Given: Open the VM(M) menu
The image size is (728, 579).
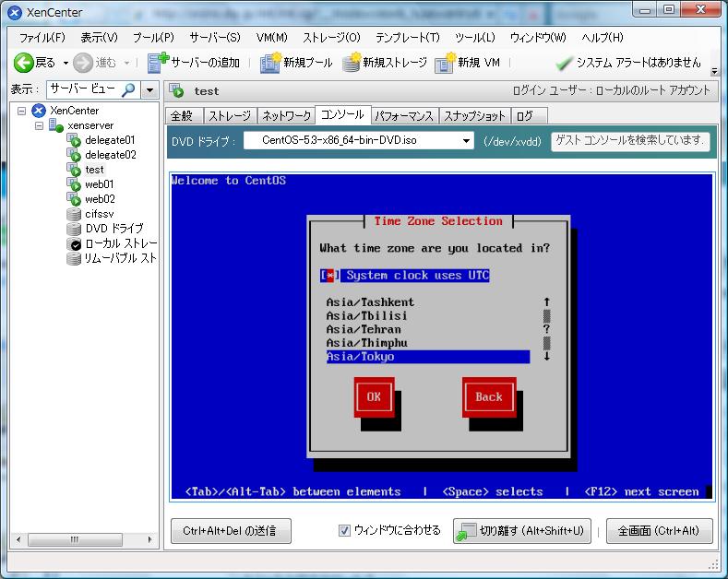Looking at the screenshot, I should pos(272,38).
